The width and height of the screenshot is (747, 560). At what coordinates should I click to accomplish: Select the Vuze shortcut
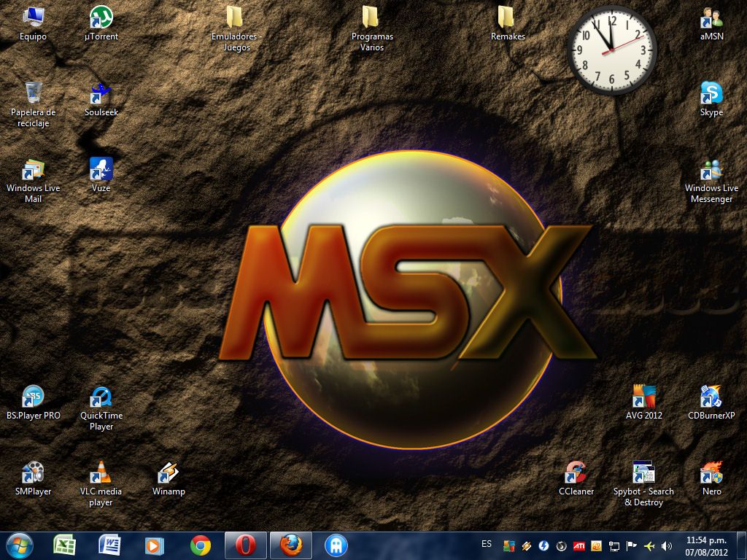click(101, 175)
